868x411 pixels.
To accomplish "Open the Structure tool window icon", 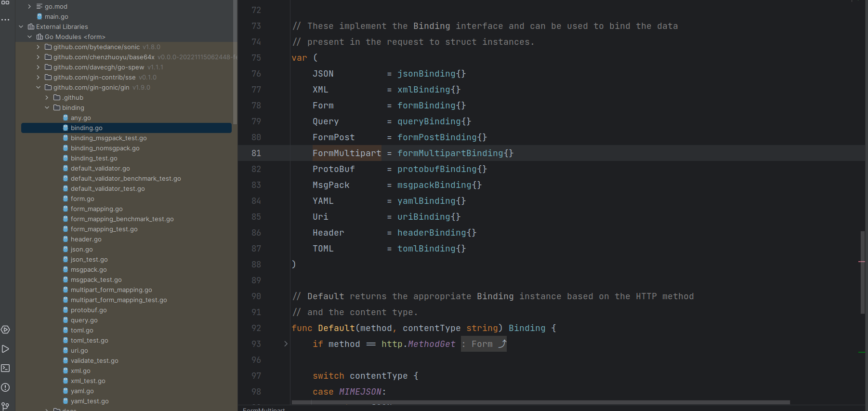I will pos(5,2).
